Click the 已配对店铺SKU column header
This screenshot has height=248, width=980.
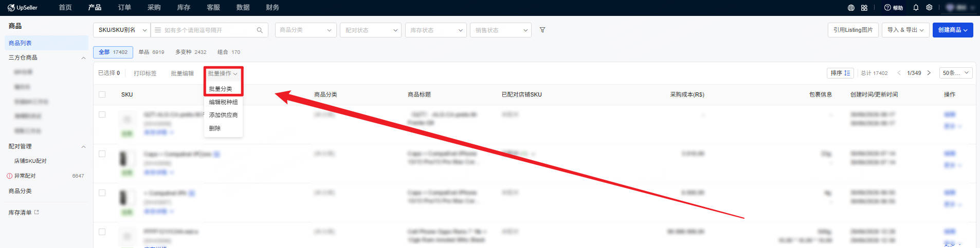[x=521, y=94]
